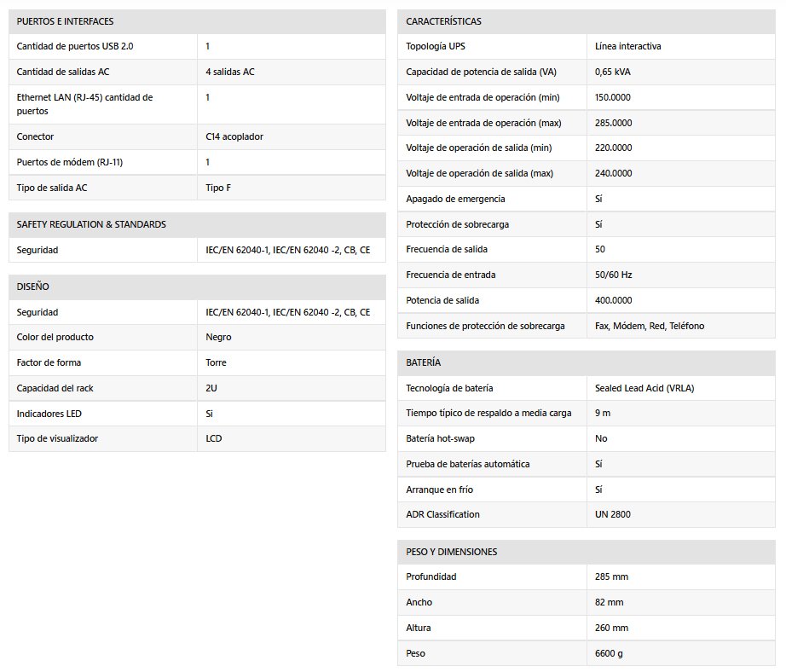
Task: Click the PESO Y DIMENSIONES header
Action: pos(451,552)
